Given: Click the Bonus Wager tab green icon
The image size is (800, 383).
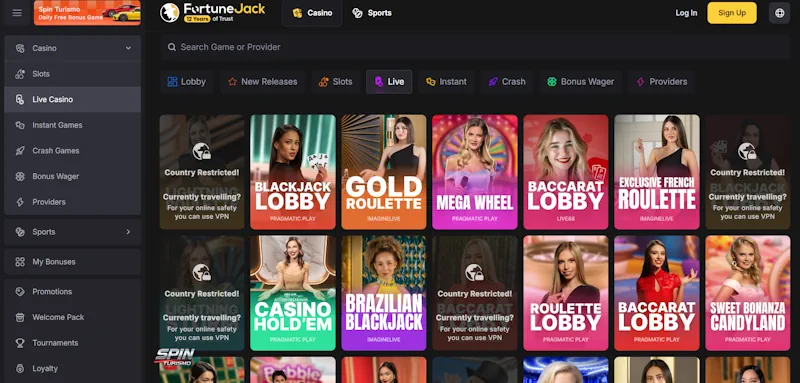Looking at the screenshot, I should [552, 82].
